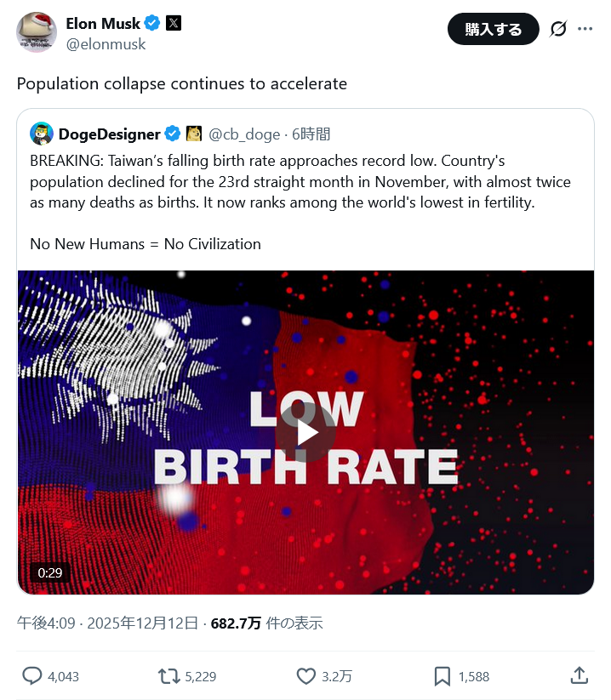Click Elon Musk's blue verified badge

[x=152, y=23]
